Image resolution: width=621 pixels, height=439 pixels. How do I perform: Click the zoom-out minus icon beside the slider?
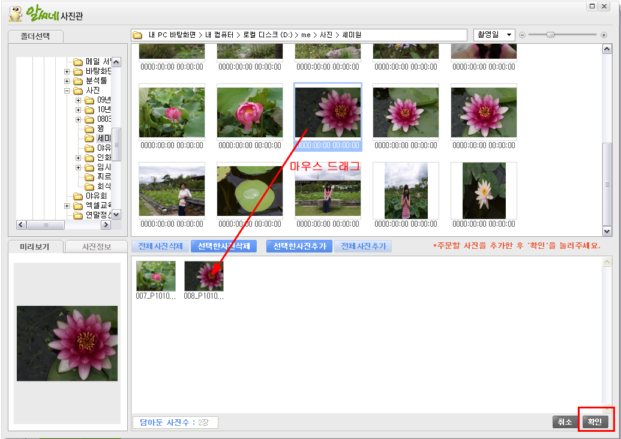(523, 35)
